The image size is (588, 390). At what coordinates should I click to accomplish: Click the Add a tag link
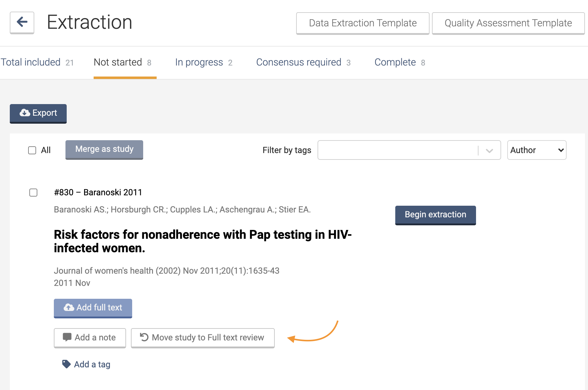[92, 364]
